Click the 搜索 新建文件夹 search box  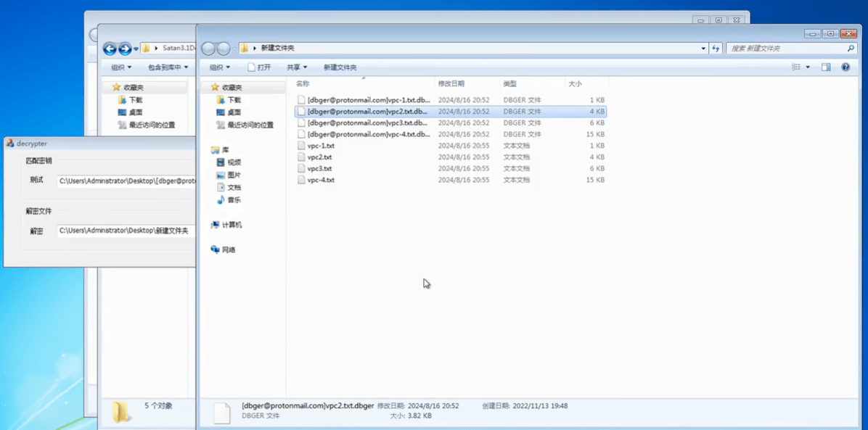tap(787, 48)
